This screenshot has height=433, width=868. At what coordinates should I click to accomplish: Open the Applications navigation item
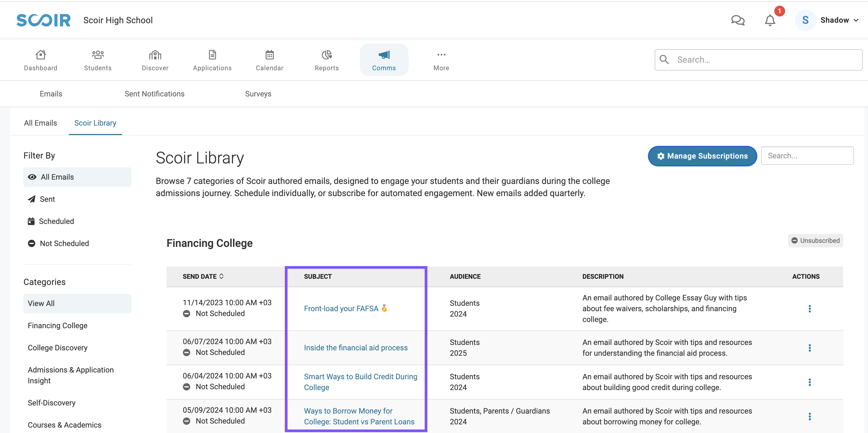(x=212, y=60)
